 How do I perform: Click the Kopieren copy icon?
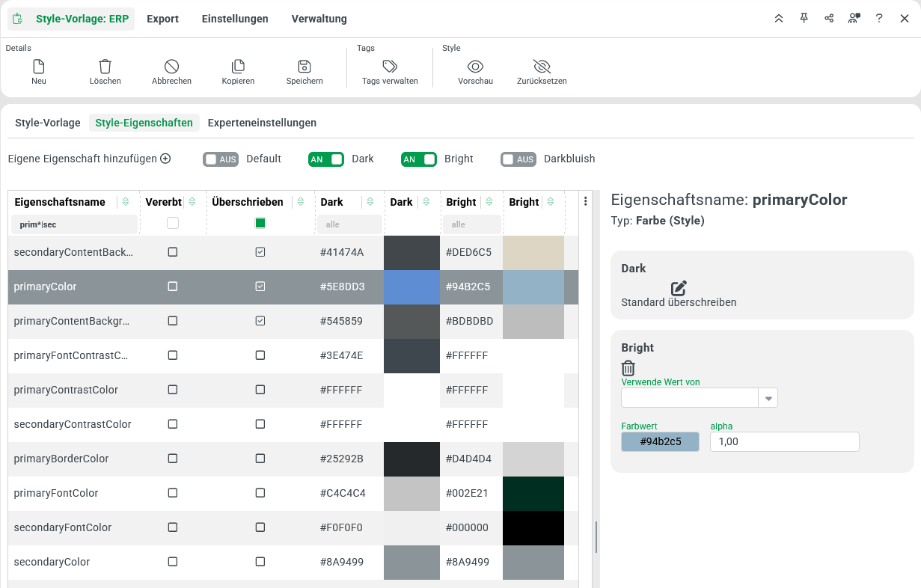pos(238,67)
